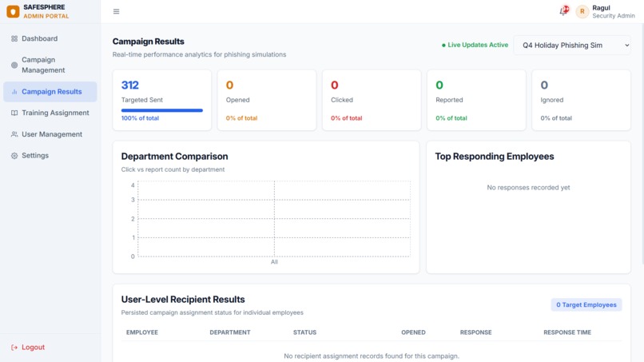Click the User-Level Recipient Results heading

click(x=183, y=300)
